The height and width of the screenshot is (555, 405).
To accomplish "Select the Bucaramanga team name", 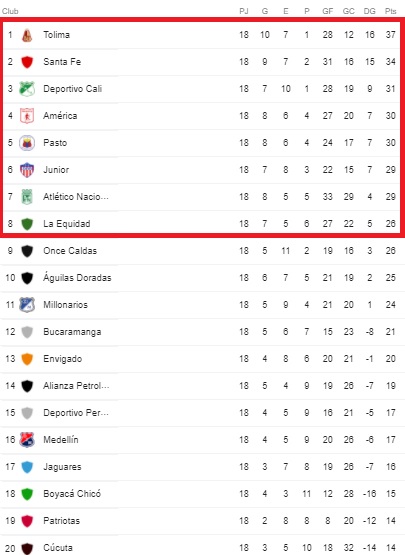I will [72, 332].
